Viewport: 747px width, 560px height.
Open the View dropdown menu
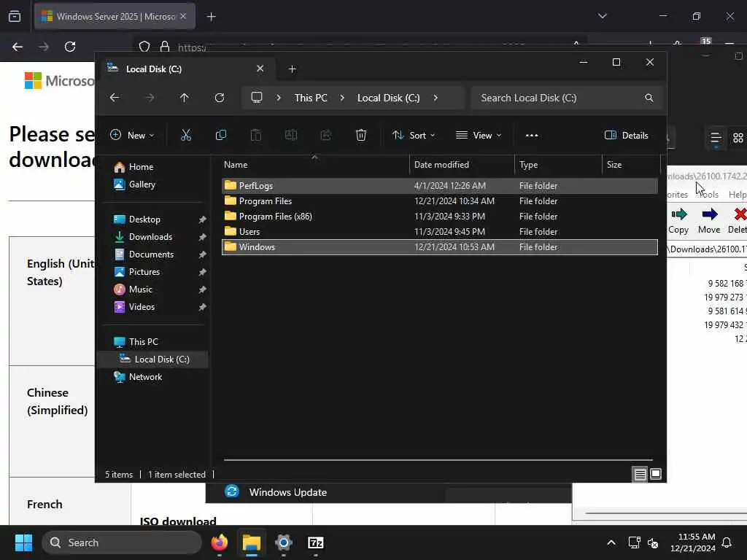click(479, 135)
